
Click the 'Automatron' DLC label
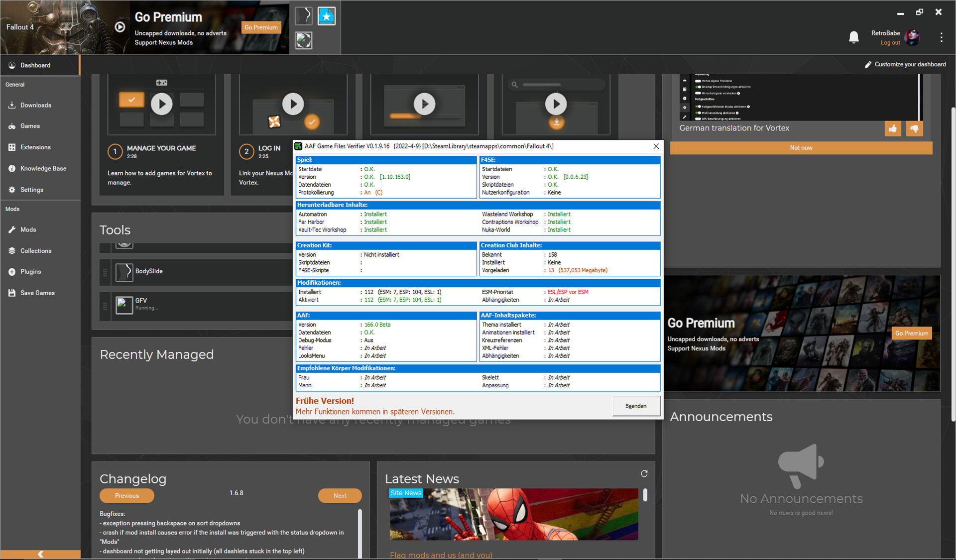pos(313,215)
